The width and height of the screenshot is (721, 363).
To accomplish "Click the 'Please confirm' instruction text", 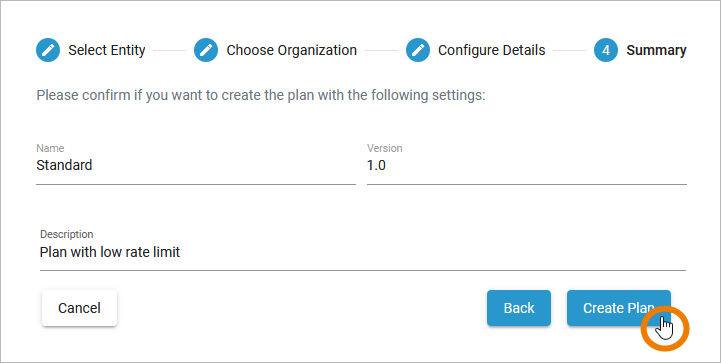I will pos(261,96).
